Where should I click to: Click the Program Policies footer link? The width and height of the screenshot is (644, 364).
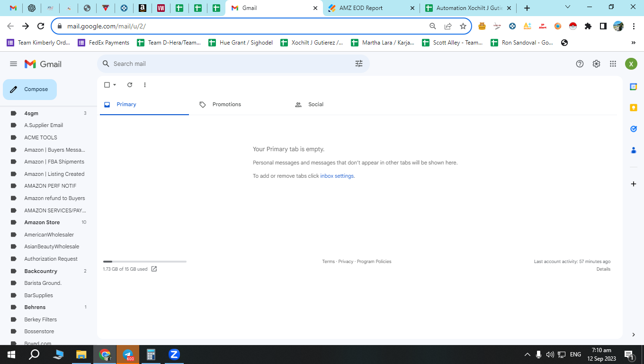click(x=374, y=262)
